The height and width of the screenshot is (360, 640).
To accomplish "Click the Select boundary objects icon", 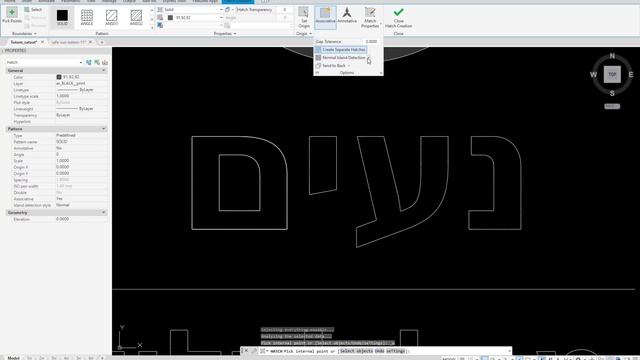I will 27,9.
